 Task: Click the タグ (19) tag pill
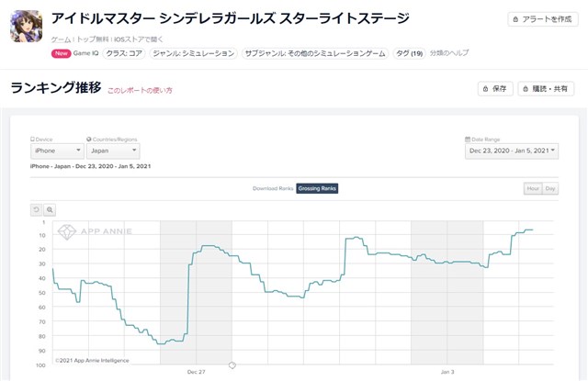[410, 54]
